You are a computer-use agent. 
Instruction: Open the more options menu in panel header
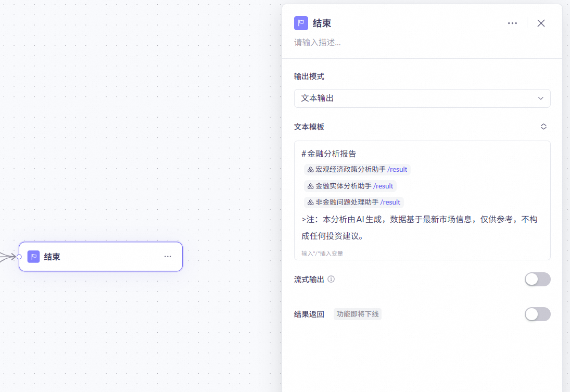tap(512, 23)
